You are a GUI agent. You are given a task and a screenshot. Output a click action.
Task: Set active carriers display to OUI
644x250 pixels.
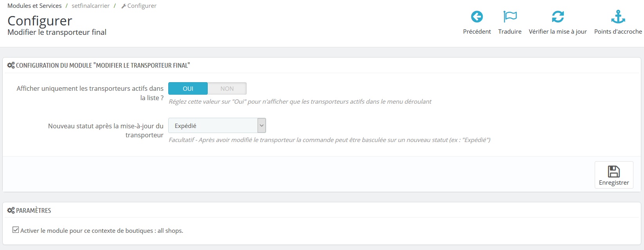pos(188,88)
